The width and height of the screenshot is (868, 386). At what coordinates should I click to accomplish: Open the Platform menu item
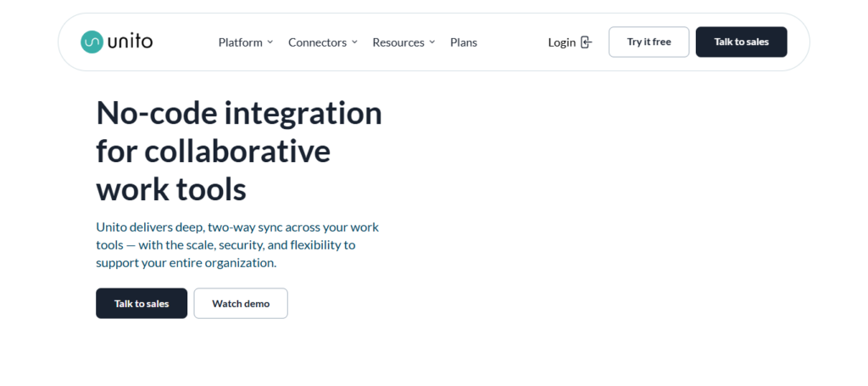240,42
